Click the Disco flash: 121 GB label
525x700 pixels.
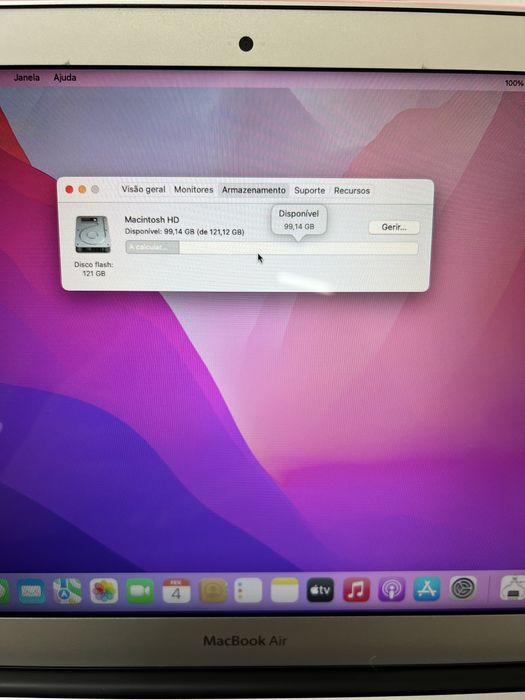[x=94, y=269]
